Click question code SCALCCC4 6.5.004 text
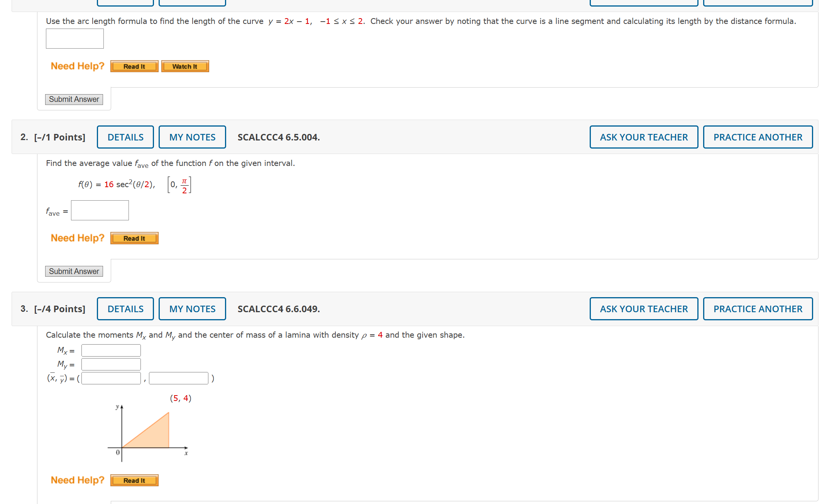This screenshot has height=504, width=822. tap(279, 137)
